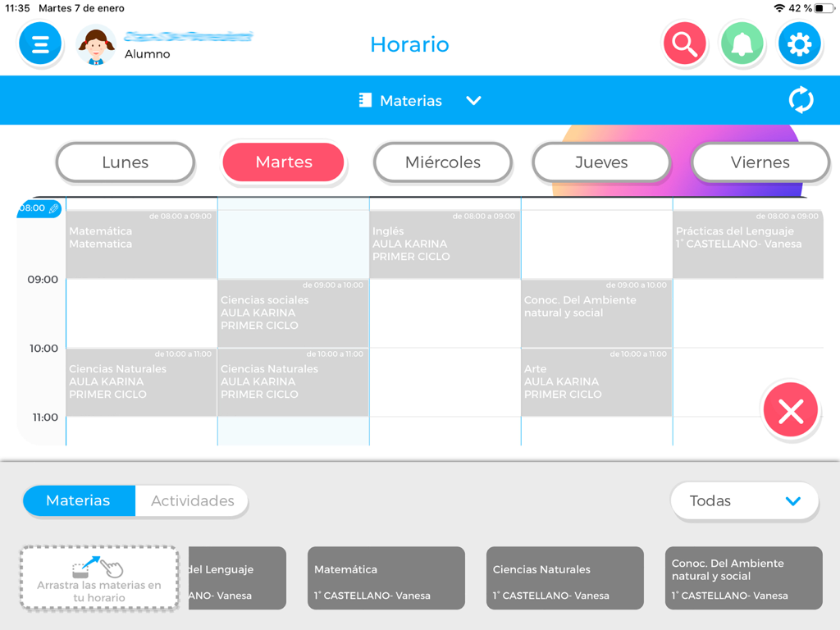The image size is (840, 630).
Task: Expand the chevron next to Materias header
Action: click(474, 100)
